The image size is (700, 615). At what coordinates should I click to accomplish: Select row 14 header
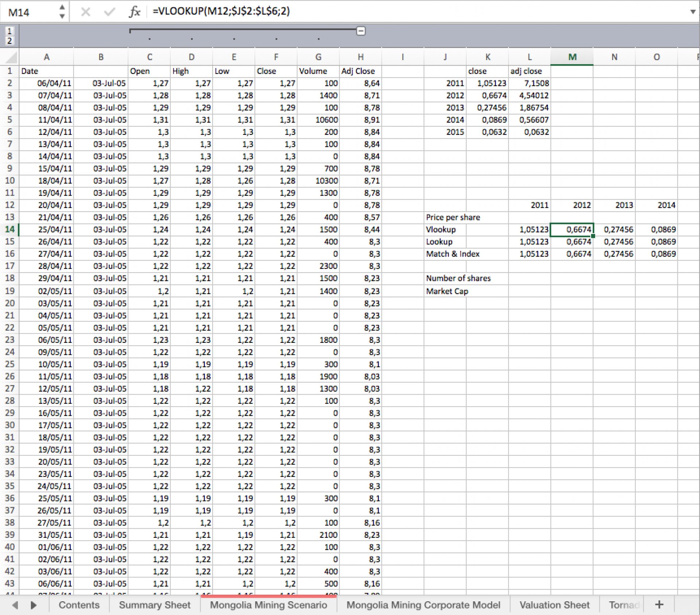[9, 230]
